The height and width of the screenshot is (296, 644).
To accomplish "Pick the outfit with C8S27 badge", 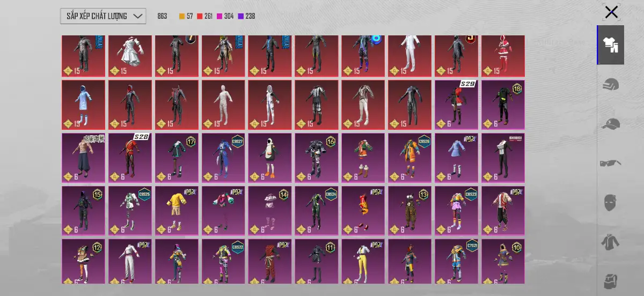I will coord(223,158).
